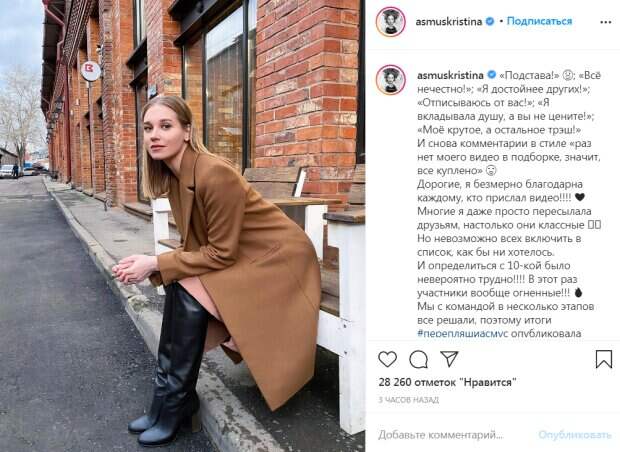Follow via the Подписаться link

coord(539,21)
